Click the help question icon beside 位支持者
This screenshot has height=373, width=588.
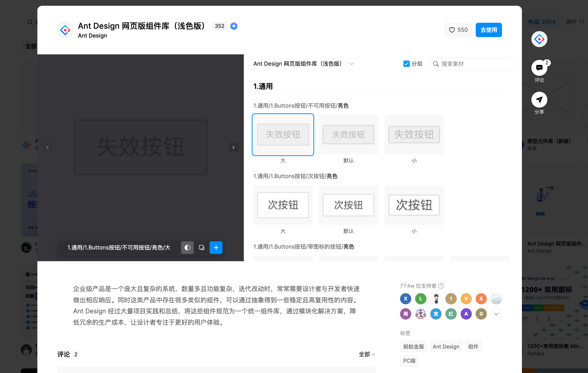441,286
